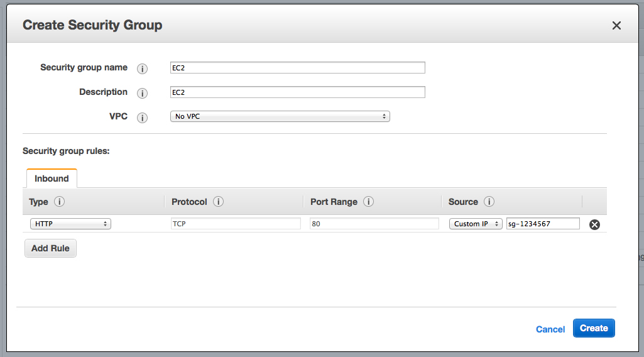Click the Port Range field showing 80
644x357 pixels.
point(374,224)
